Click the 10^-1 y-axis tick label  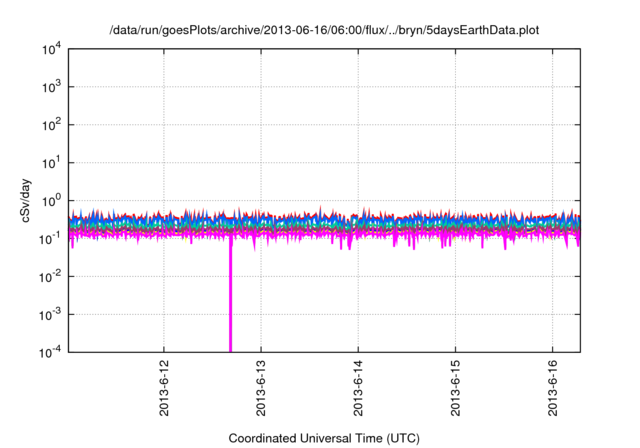click(50, 239)
